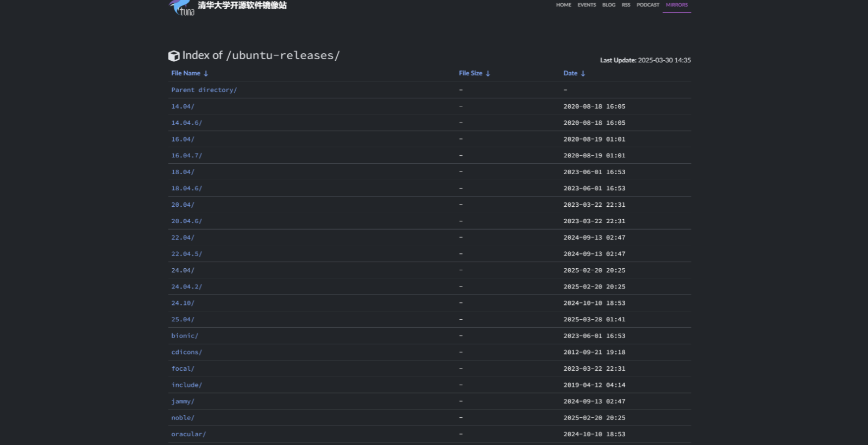Click date 2024-09-13 02:47 of jammy/ row

pos(594,402)
